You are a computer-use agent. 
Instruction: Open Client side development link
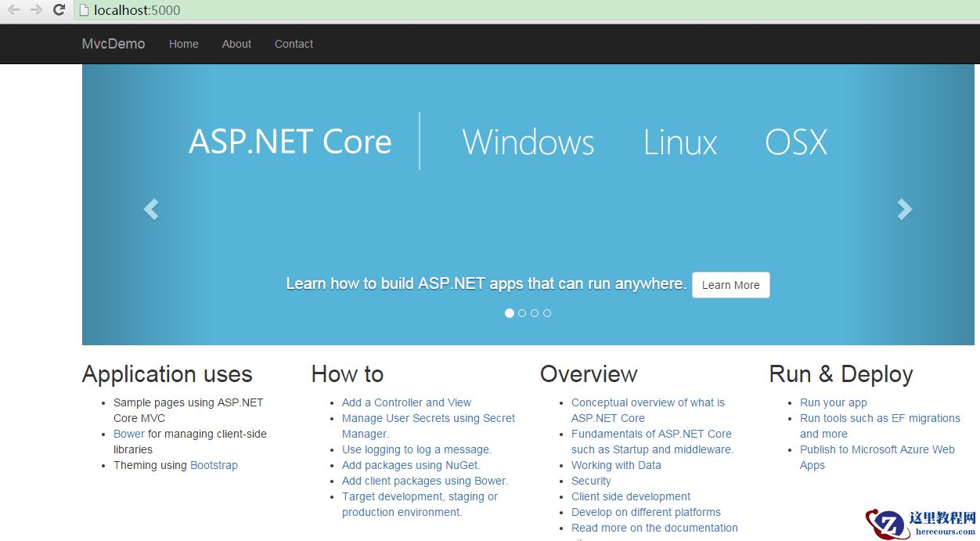click(631, 496)
